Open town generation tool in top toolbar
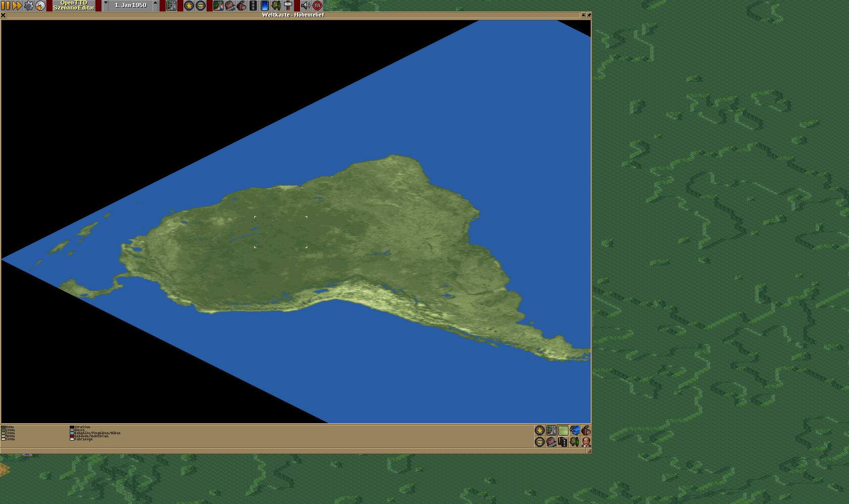Screen dimensions: 849x504 click(229, 6)
